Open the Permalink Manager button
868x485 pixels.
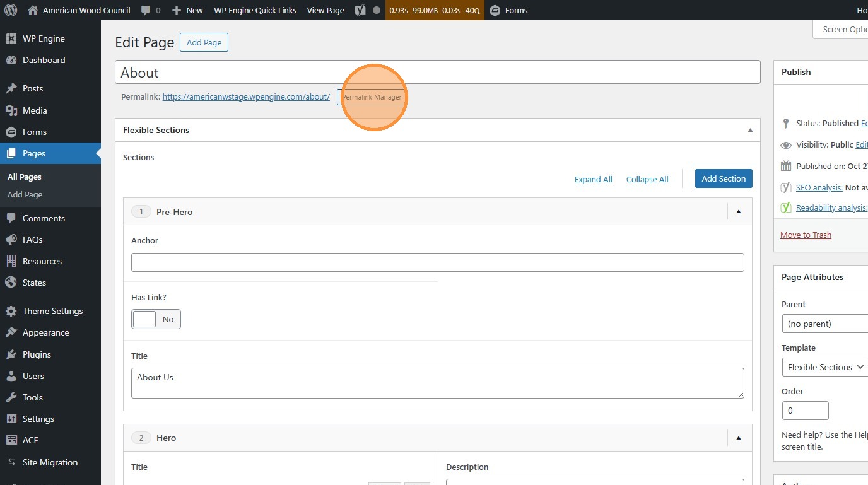(372, 97)
